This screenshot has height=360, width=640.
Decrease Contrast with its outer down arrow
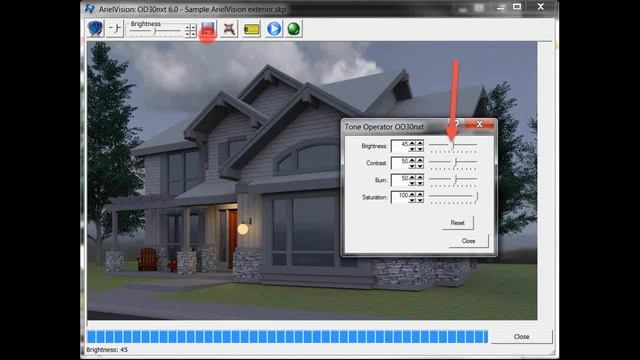[x=420, y=167]
